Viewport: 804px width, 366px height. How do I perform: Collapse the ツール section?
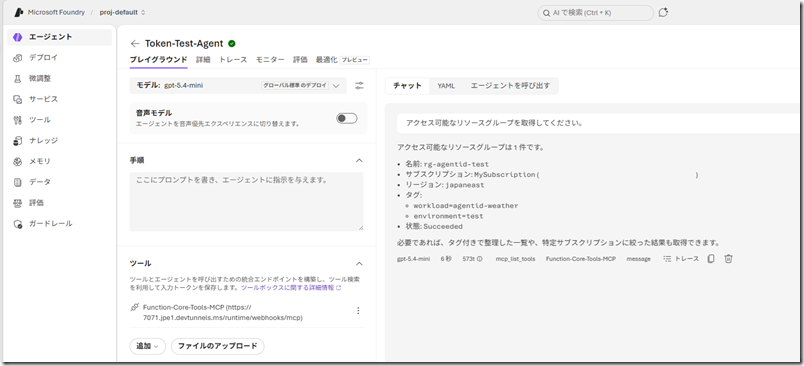359,263
